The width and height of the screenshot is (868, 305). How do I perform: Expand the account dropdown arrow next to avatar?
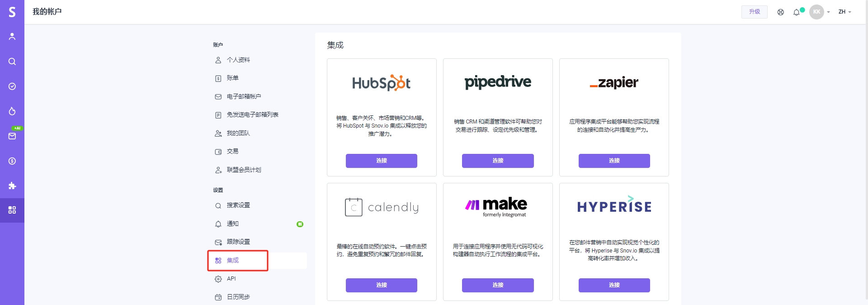coord(829,12)
